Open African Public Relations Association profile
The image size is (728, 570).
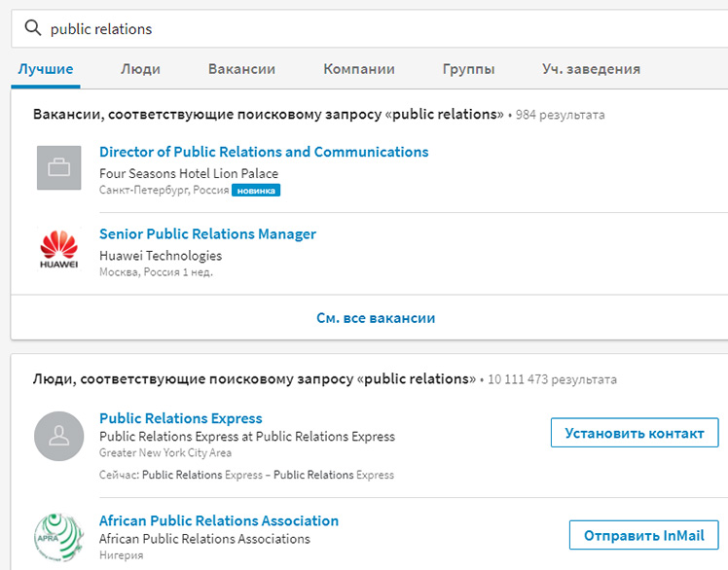click(x=219, y=520)
